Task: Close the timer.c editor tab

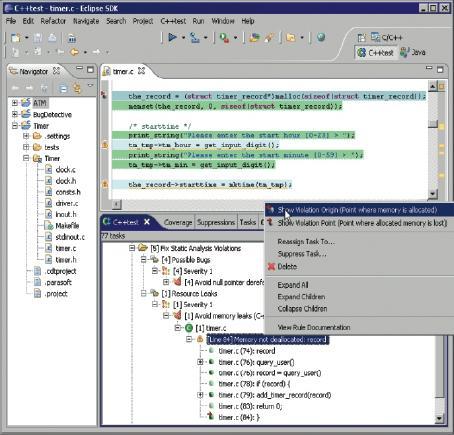Action: click(141, 71)
